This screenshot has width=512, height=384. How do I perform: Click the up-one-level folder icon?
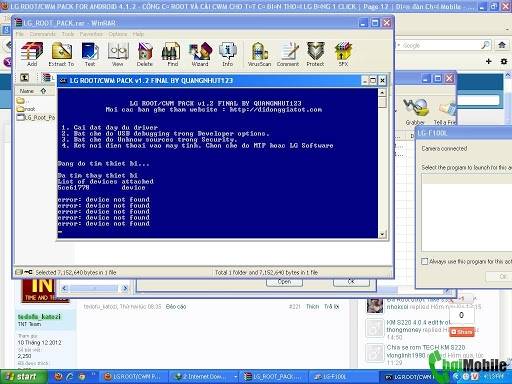(24, 78)
